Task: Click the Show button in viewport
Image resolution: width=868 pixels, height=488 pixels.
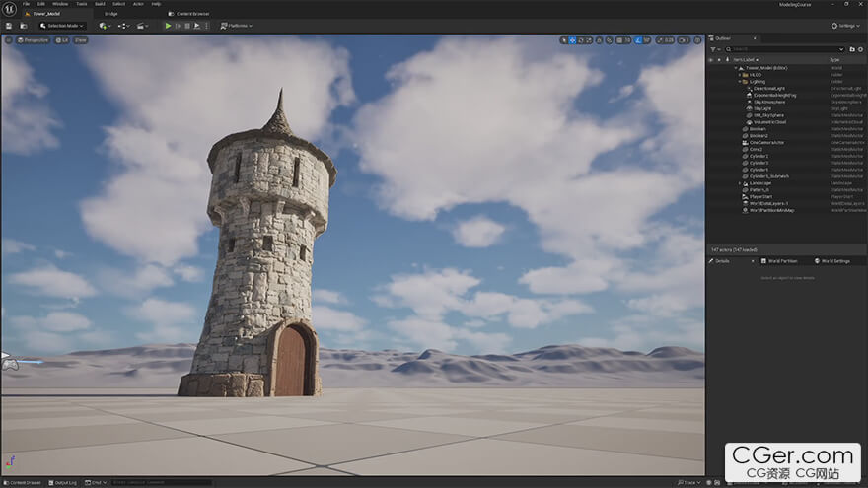Action: tap(81, 40)
